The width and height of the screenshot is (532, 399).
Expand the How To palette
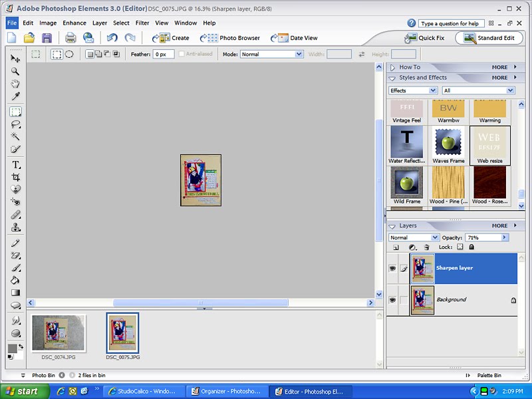(x=392, y=68)
